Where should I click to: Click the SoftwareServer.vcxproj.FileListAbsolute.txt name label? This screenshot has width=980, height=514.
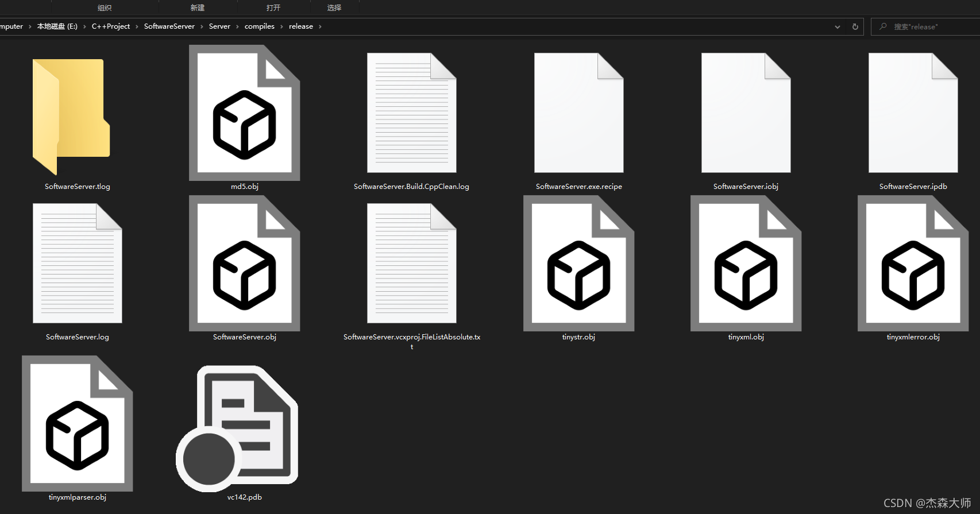[x=412, y=342]
